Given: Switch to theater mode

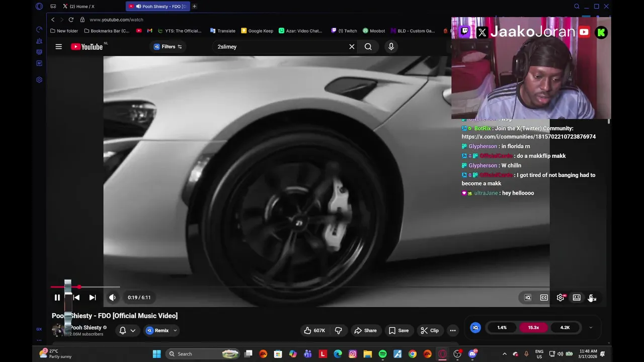Looking at the screenshot, I should [x=577, y=298].
